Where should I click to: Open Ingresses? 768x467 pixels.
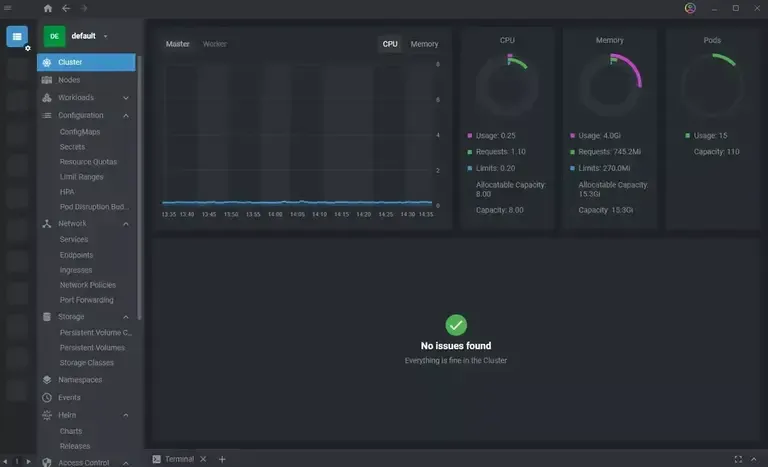coord(76,270)
